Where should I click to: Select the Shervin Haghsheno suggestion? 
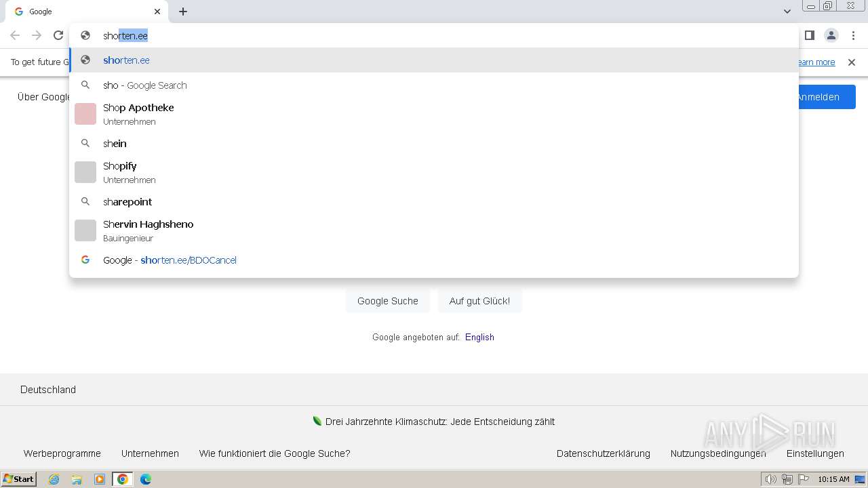tap(434, 230)
